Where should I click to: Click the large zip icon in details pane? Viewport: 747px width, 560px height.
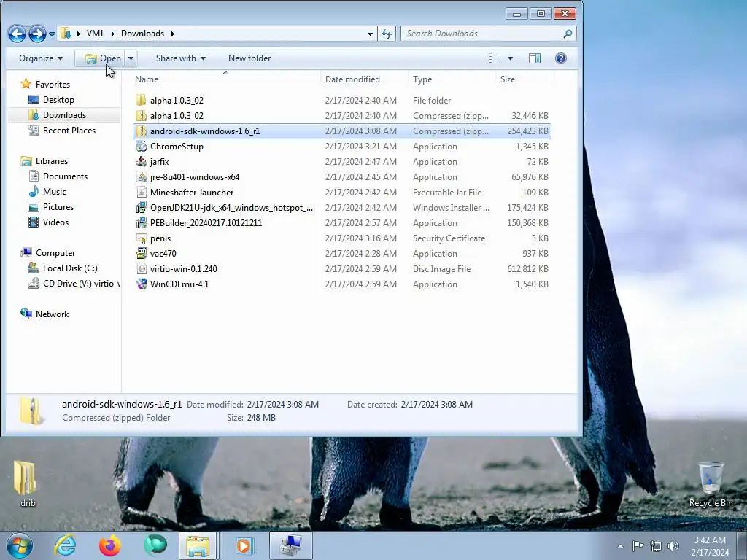(31, 411)
